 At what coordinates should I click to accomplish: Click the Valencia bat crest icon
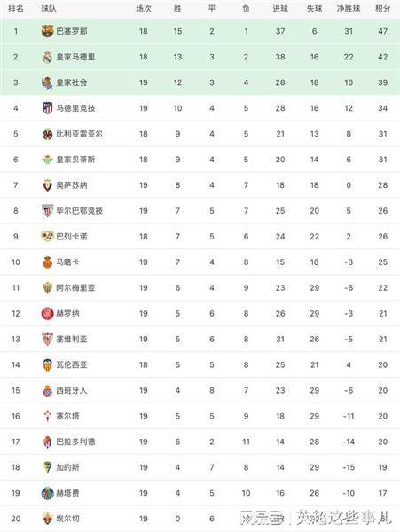48,364
